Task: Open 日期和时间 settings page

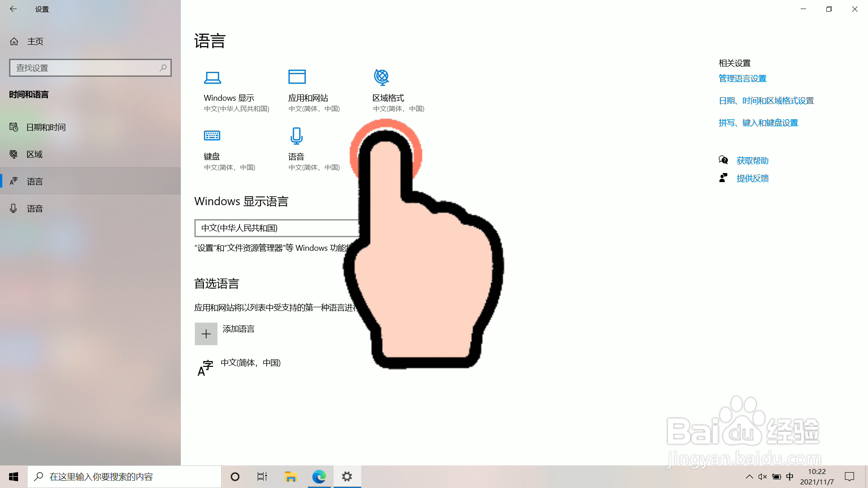Action: (90, 127)
